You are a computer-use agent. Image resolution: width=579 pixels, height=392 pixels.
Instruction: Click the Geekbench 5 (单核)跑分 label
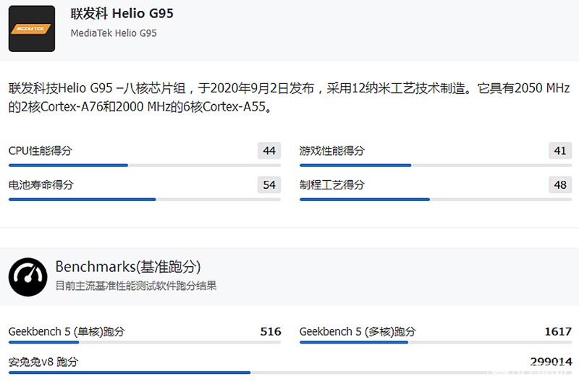[x=67, y=331]
